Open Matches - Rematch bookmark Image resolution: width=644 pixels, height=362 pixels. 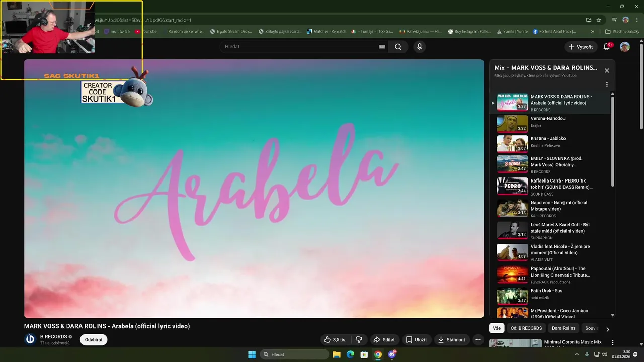[x=327, y=31]
